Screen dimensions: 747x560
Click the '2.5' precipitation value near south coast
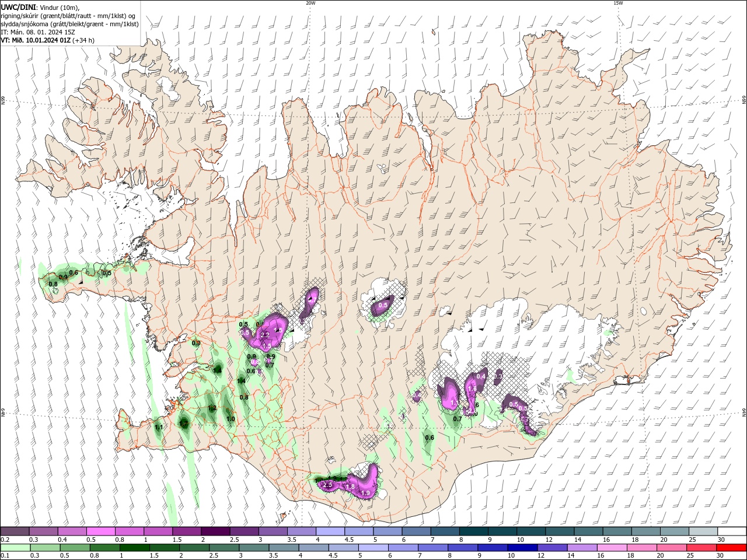coord(327,485)
